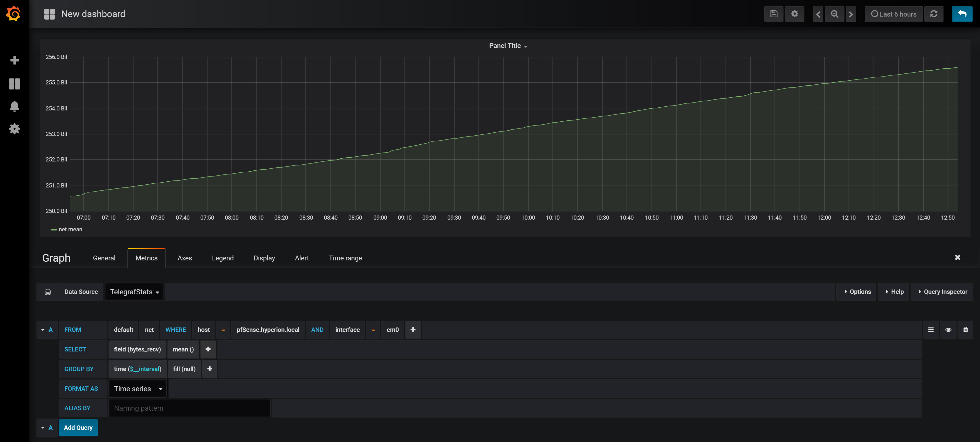
Task: Click the ALIAS BY naming pattern field
Action: click(x=189, y=408)
